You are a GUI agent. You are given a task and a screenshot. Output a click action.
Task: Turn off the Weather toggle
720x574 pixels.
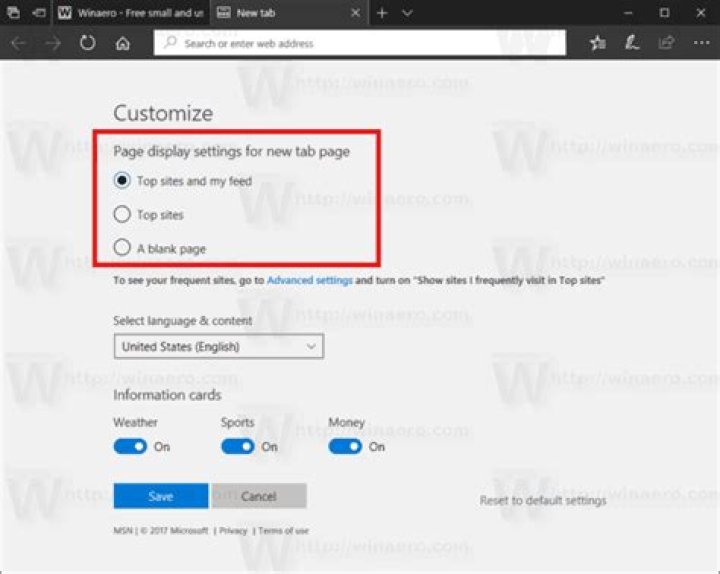pyautogui.click(x=130, y=446)
